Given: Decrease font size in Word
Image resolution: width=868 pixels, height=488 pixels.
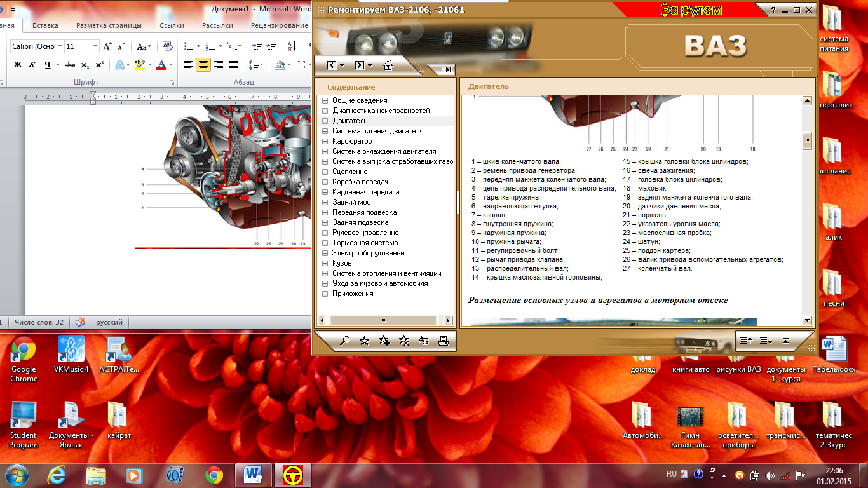Looking at the screenshot, I should pyautogui.click(x=121, y=46).
